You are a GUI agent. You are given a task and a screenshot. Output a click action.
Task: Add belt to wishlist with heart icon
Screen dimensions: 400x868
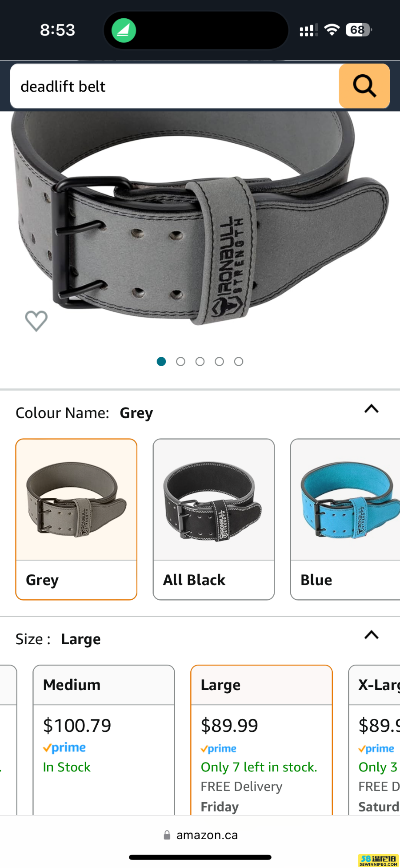[x=36, y=321]
